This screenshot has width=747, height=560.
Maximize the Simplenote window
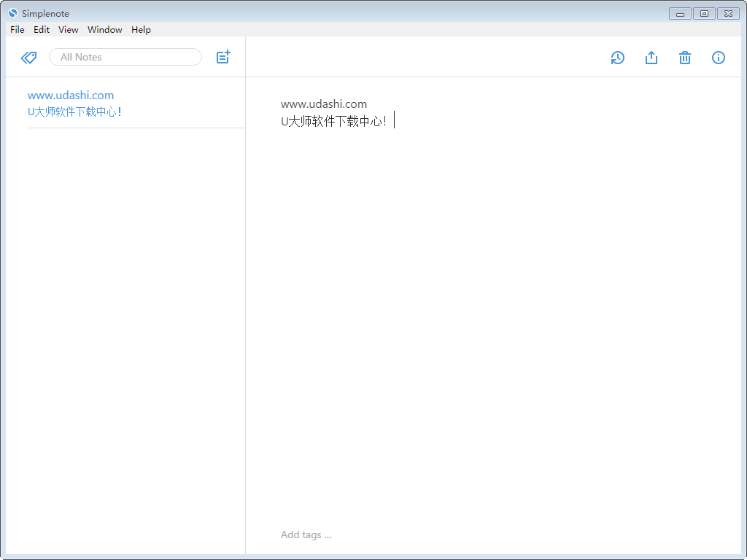coord(704,14)
